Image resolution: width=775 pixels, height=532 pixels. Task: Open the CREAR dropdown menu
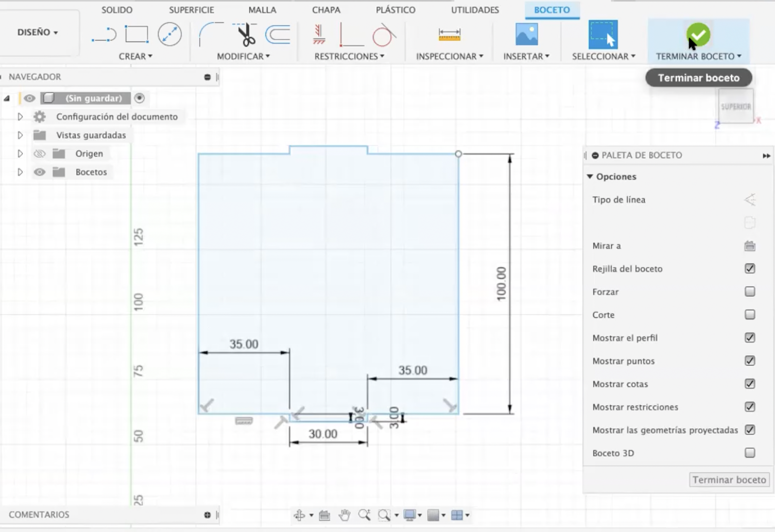(x=136, y=56)
